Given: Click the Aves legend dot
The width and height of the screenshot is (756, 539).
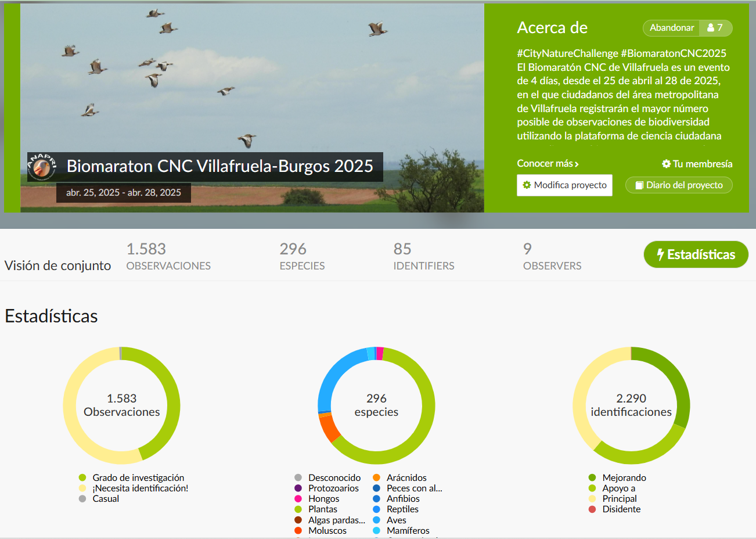Looking at the screenshot, I should 376,520.
